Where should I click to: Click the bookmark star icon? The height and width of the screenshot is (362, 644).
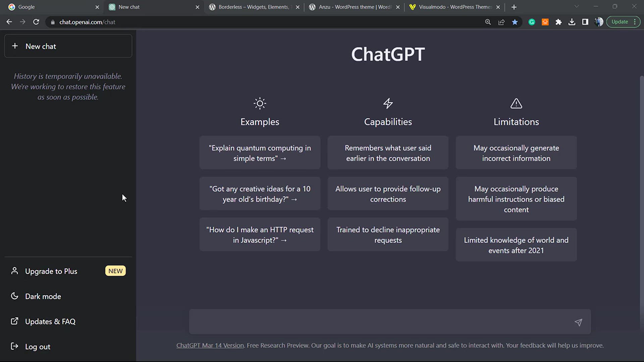point(515,22)
